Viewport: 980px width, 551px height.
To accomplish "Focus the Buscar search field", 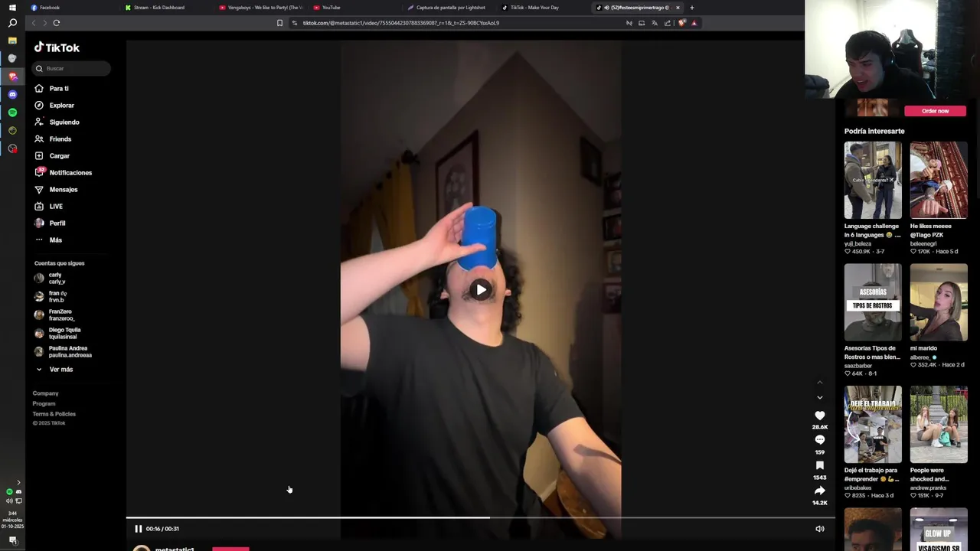I will tap(72, 68).
